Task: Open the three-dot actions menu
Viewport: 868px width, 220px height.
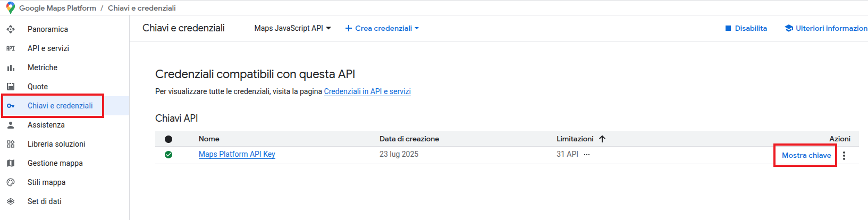Action: pos(844,156)
